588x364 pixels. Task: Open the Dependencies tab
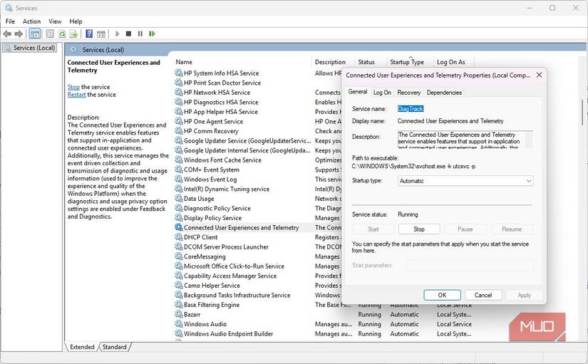tap(444, 93)
